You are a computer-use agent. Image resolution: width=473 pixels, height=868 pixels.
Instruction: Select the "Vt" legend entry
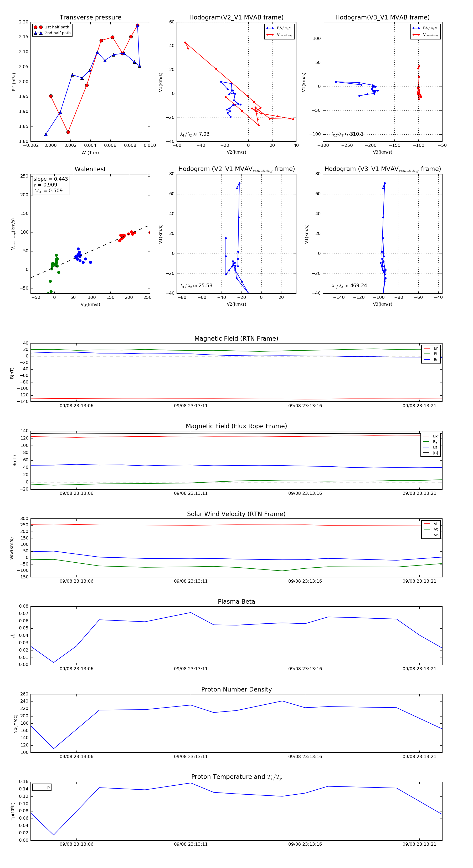coord(431,529)
